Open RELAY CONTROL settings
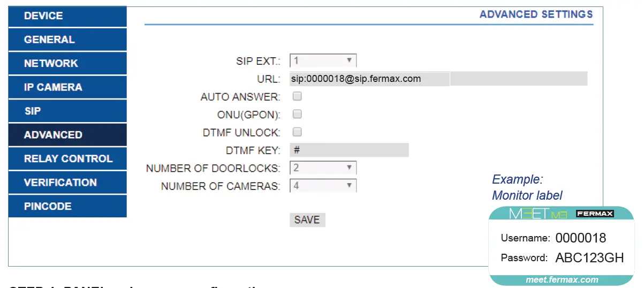 [x=67, y=158]
